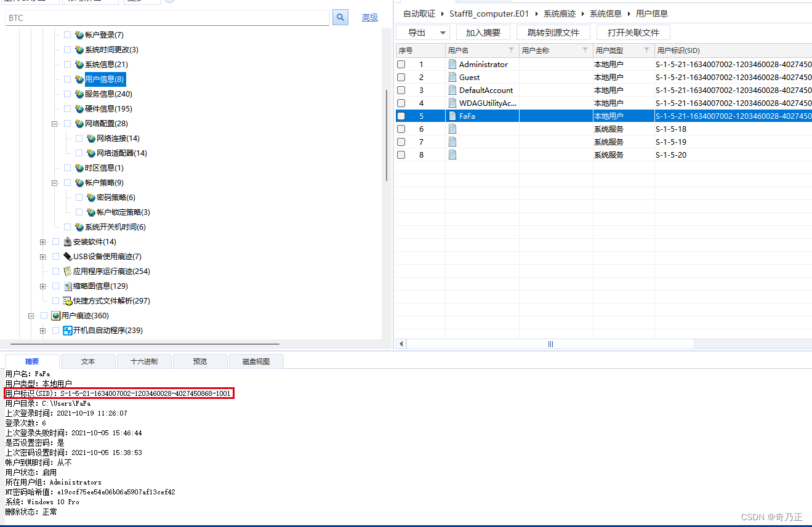
Task: Click the 加入摘要 button
Action: coord(483,33)
